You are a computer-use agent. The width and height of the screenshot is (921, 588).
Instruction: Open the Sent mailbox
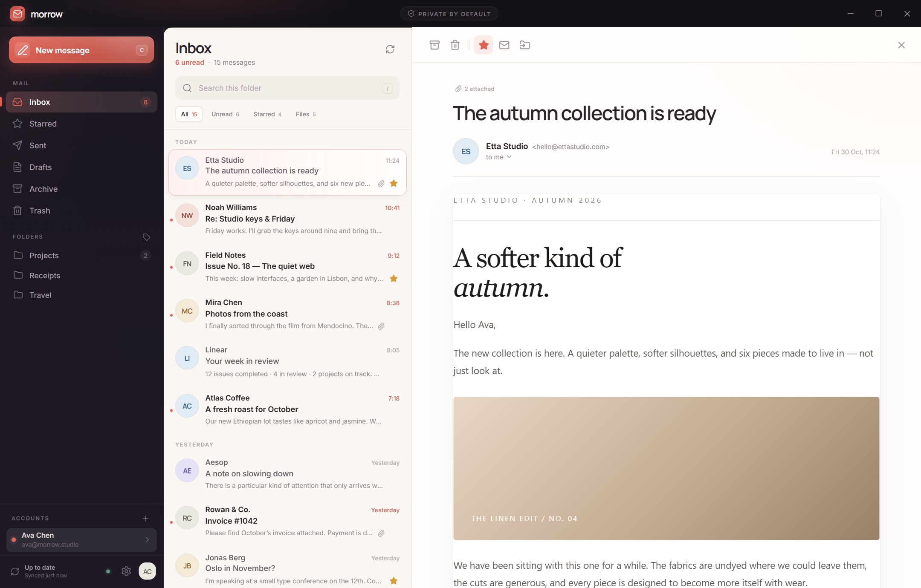pos(81,145)
